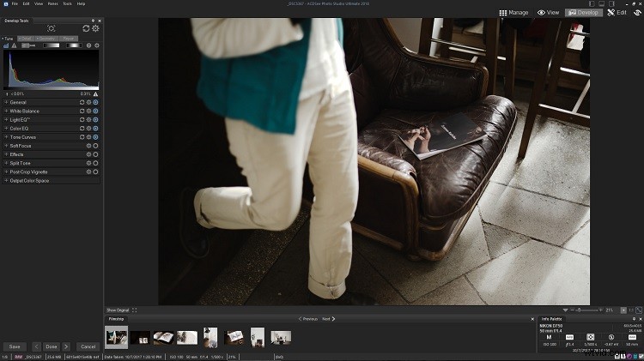Select the last filmstrip thumbnail
The image size is (644, 361).
click(x=281, y=338)
